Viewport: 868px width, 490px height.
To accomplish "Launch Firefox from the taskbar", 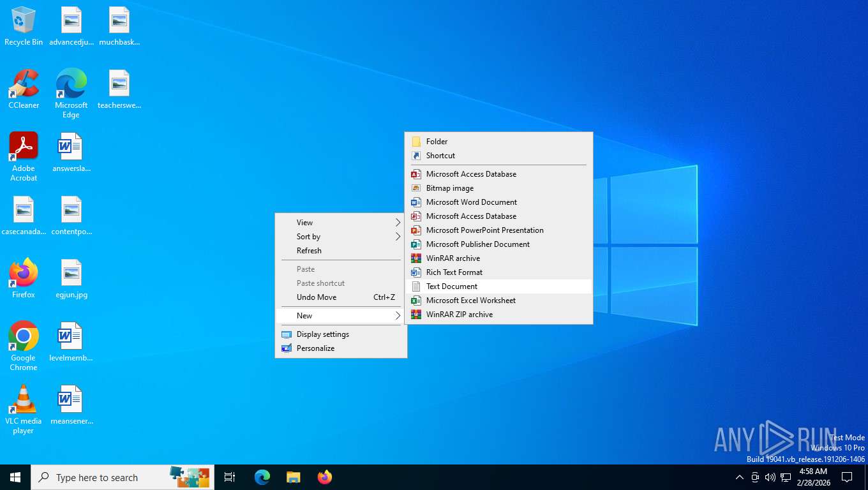I will [x=325, y=477].
